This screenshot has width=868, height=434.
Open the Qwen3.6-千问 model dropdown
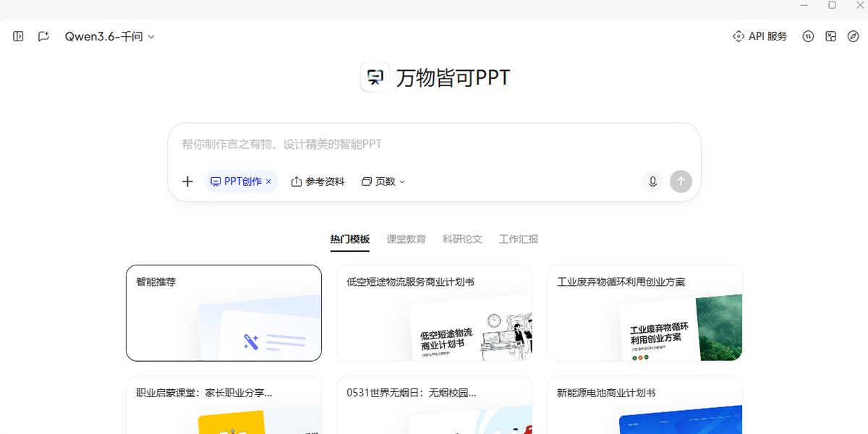click(x=110, y=36)
